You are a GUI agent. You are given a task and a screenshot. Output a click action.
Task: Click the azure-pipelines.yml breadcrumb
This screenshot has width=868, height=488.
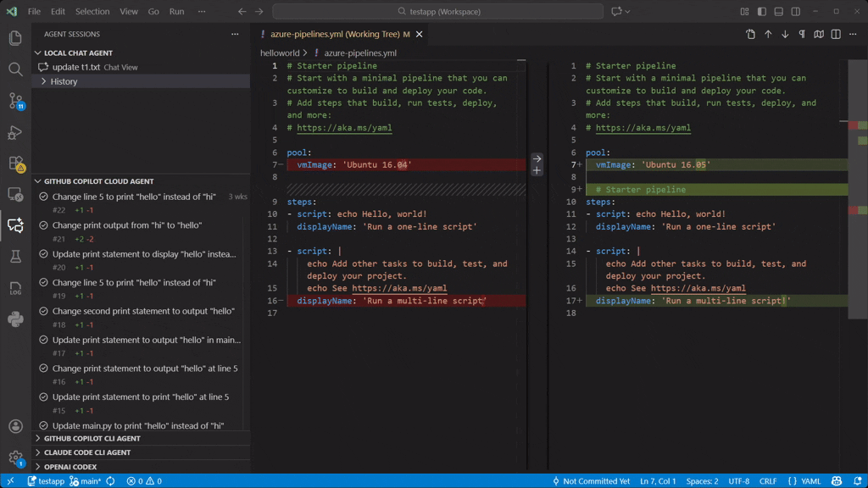[360, 53]
